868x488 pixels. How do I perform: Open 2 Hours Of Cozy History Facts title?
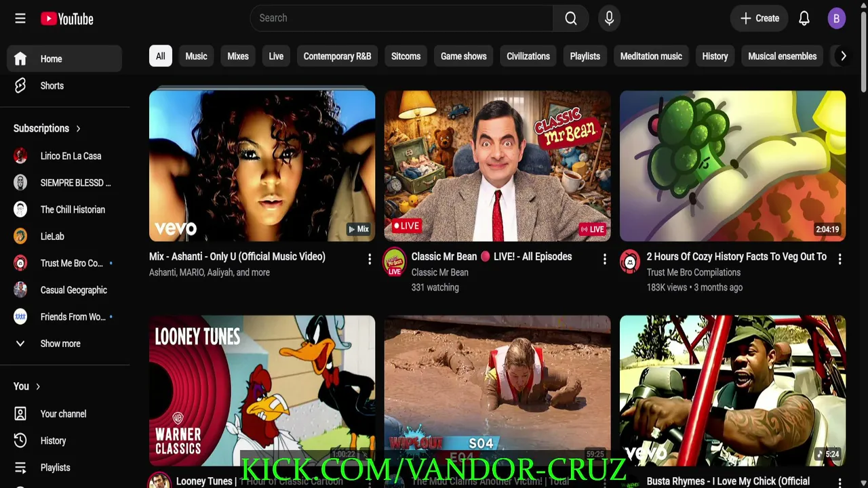click(x=736, y=256)
